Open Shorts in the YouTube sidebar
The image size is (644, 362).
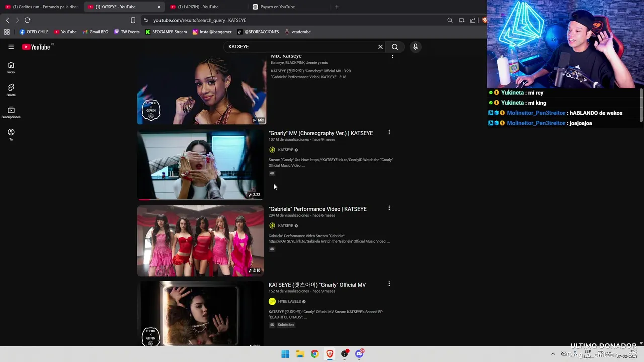(11, 90)
